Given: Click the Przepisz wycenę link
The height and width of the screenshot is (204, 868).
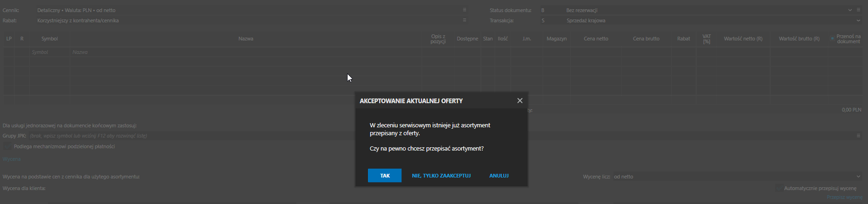Looking at the screenshot, I should [x=844, y=197].
